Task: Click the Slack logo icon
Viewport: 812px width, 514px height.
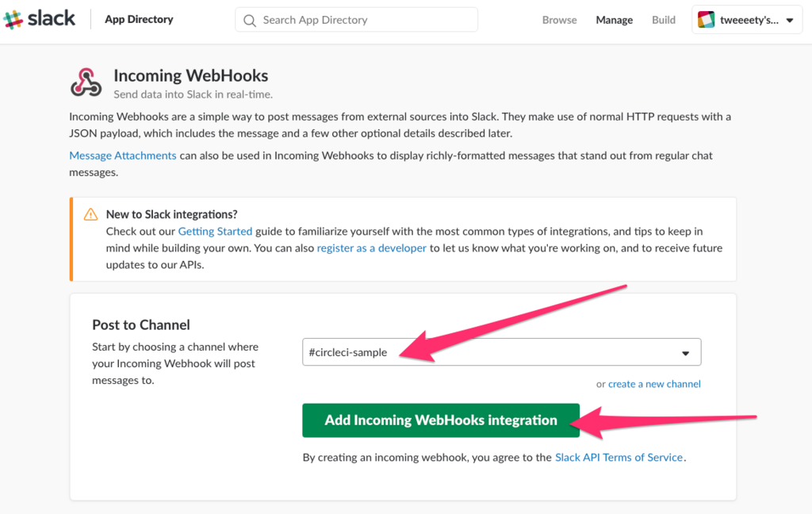Action: 13,20
